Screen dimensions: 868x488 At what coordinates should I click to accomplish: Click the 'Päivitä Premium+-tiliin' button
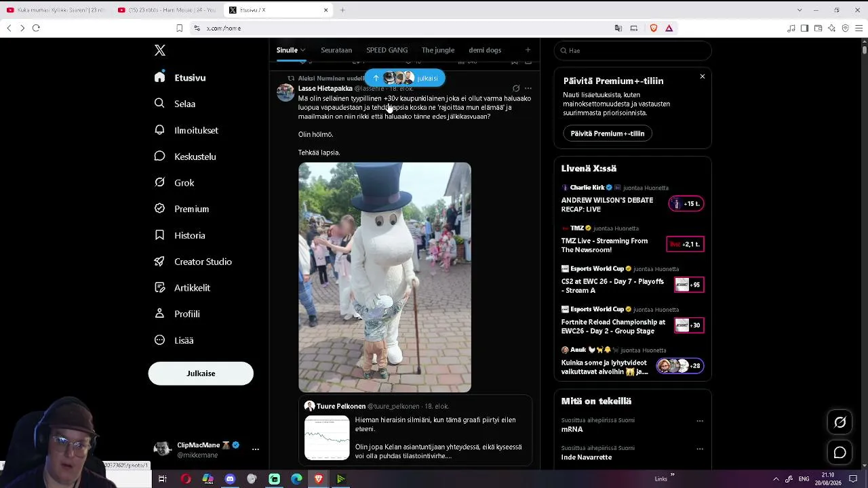point(608,134)
